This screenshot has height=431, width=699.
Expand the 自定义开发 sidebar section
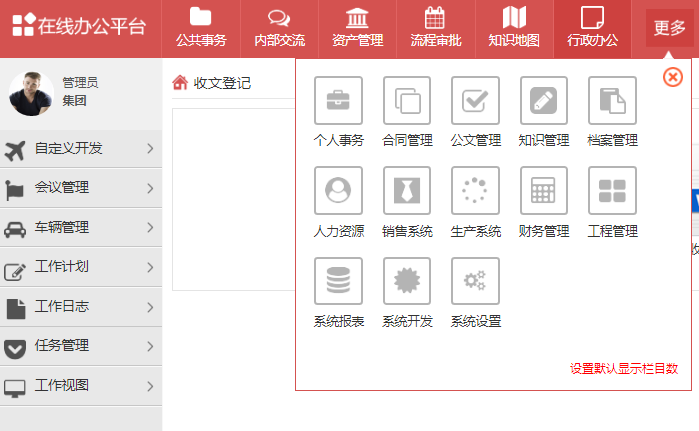point(80,149)
